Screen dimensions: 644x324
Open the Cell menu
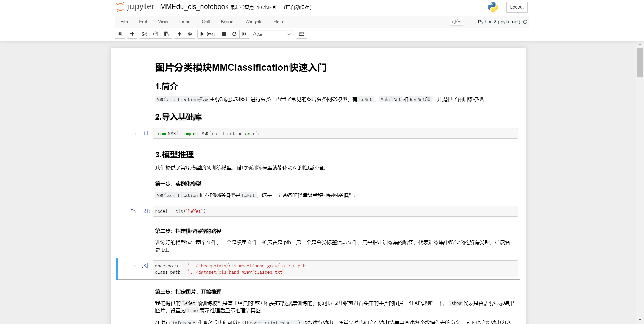206,22
